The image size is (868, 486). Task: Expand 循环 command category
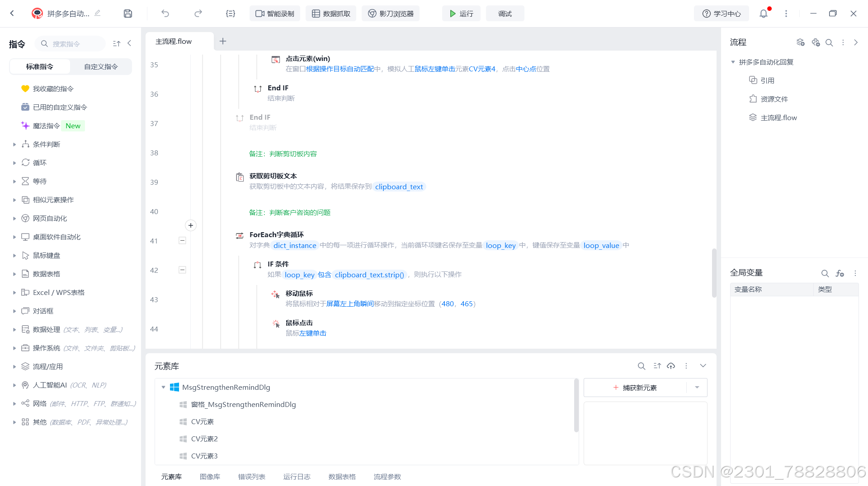point(14,163)
